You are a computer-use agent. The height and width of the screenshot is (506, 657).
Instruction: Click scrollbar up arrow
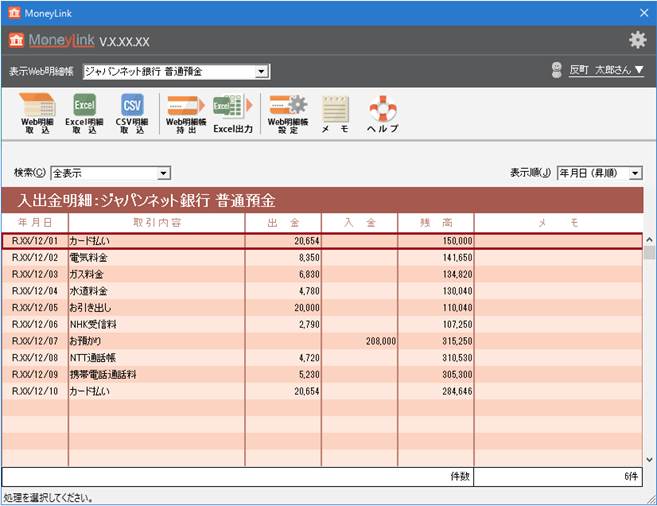(649, 240)
